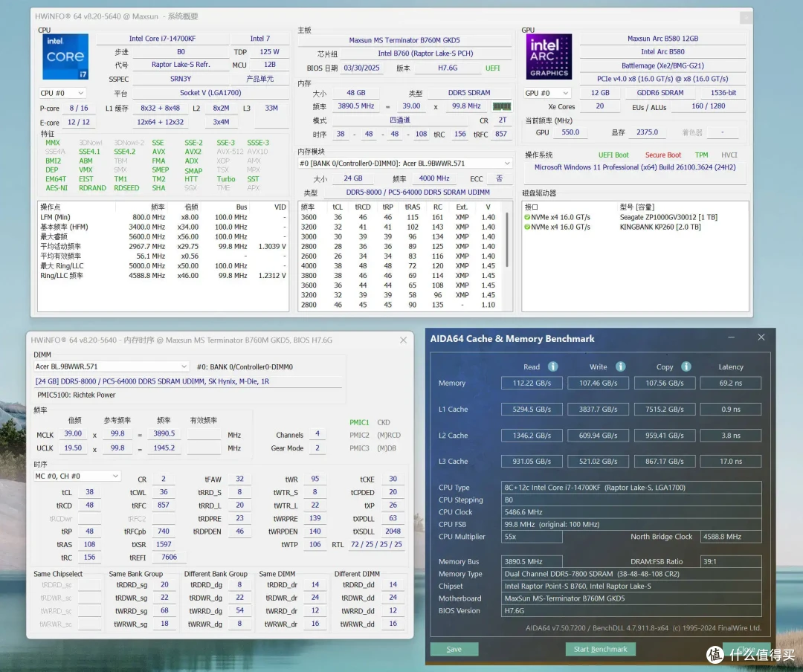
Task: Click the MCLK multiplier 39.00 field
Action: (73, 434)
